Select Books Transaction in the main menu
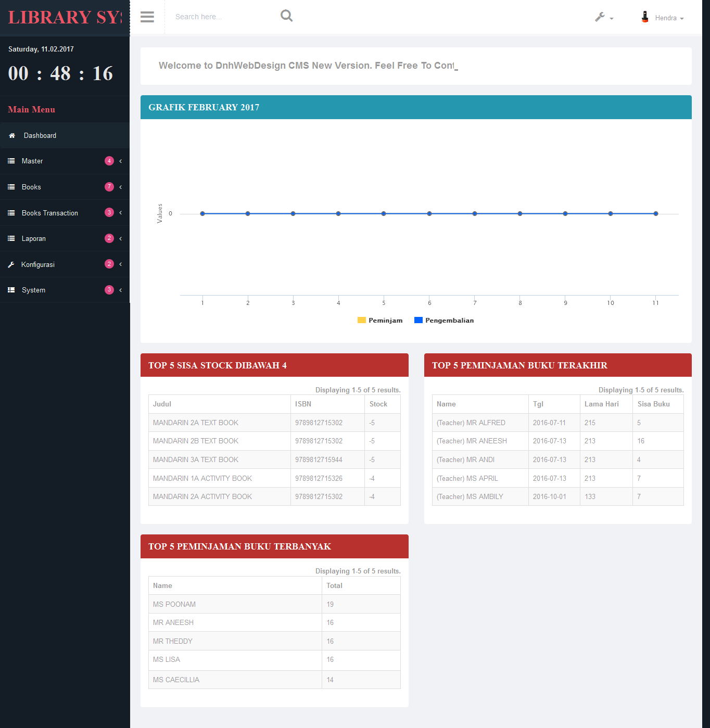 (50, 213)
